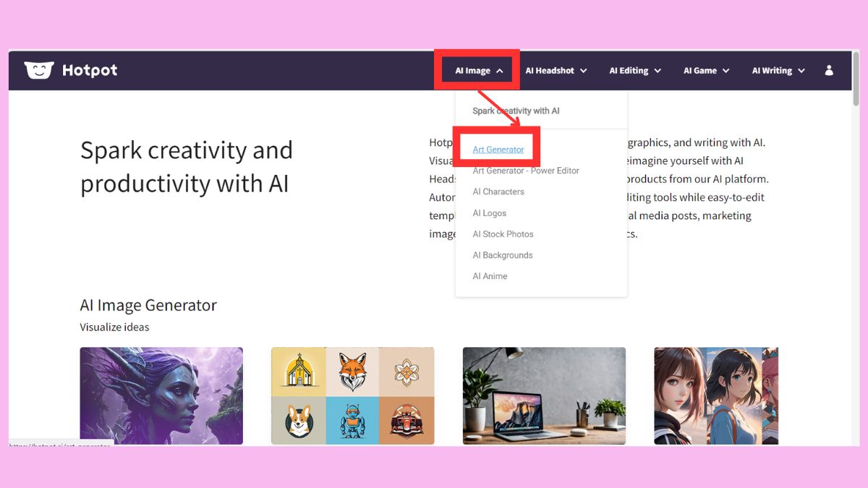Choose AI Characters from the menu
This screenshot has height=488, width=868.
tap(498, 192)
